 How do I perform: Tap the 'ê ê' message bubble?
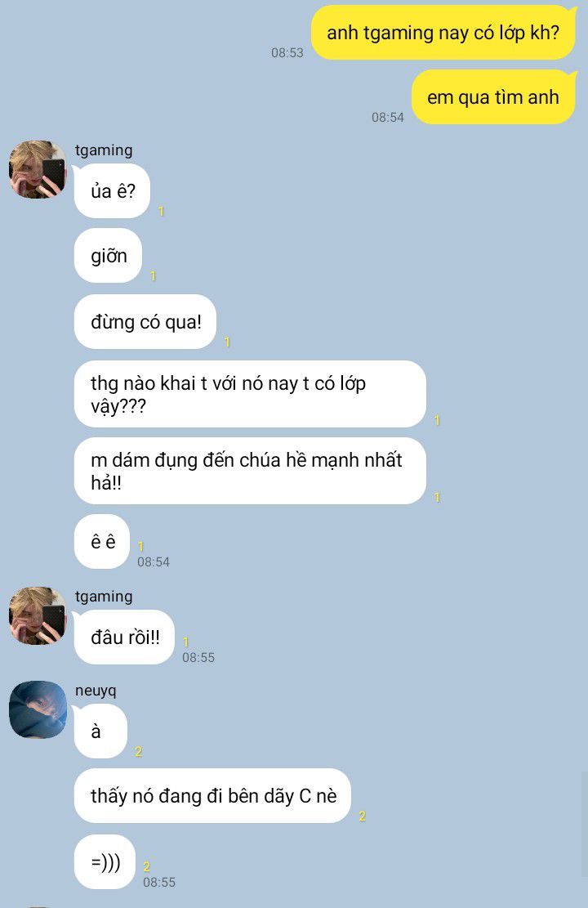(x=102, y=541)
